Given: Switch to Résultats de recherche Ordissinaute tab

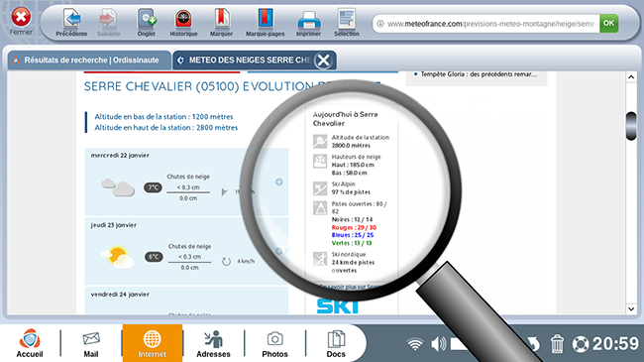Looking at the screenshot, I should [89, 60].
